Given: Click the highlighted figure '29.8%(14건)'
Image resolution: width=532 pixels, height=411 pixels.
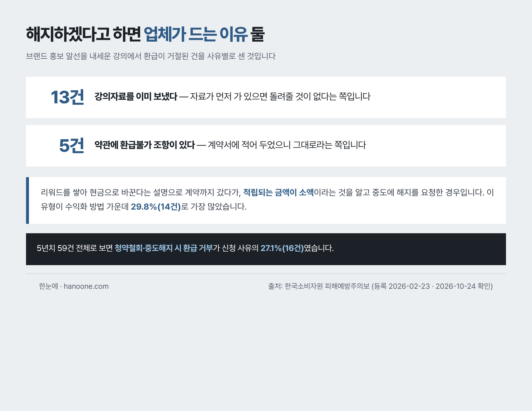Looking at the screenshot, I should (156, 207).
